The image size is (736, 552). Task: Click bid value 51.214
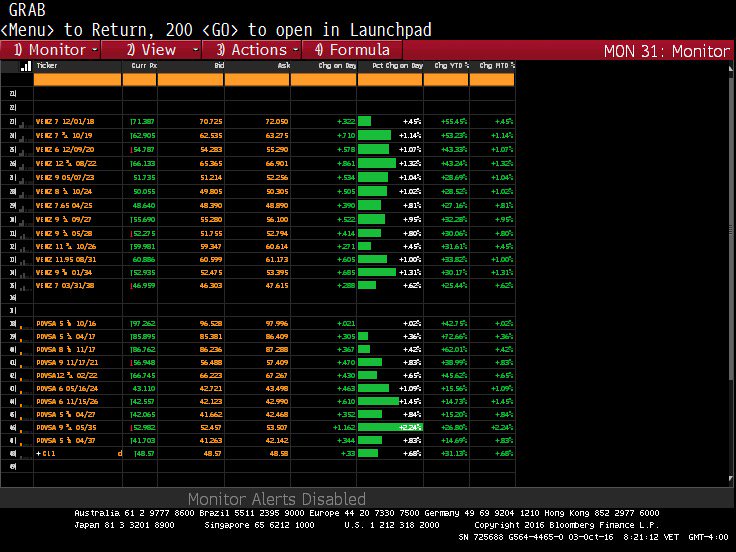click(x=210, y=178)
